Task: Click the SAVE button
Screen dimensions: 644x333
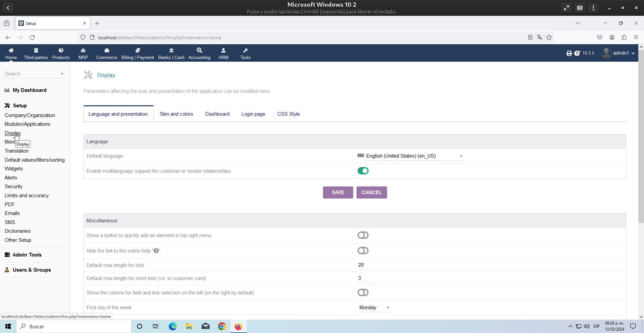Action: tap(338, 192)
